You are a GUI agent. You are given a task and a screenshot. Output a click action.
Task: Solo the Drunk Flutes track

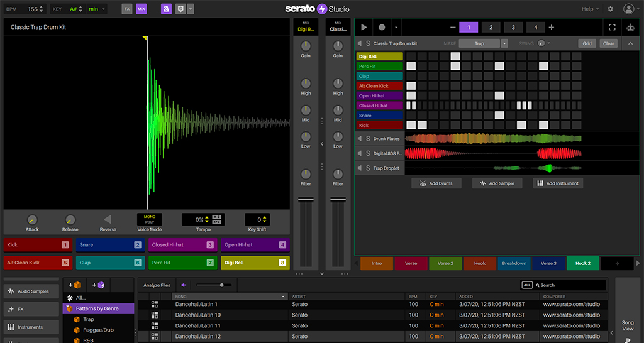(368, 139)
